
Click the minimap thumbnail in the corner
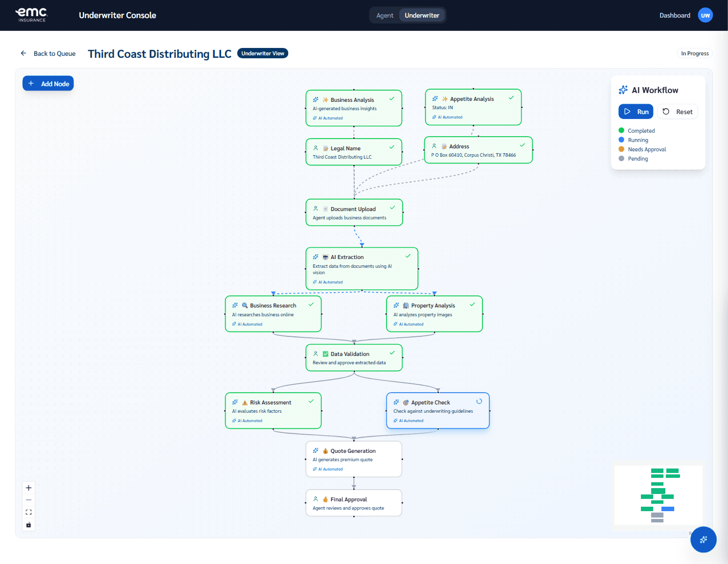(658, 494)
